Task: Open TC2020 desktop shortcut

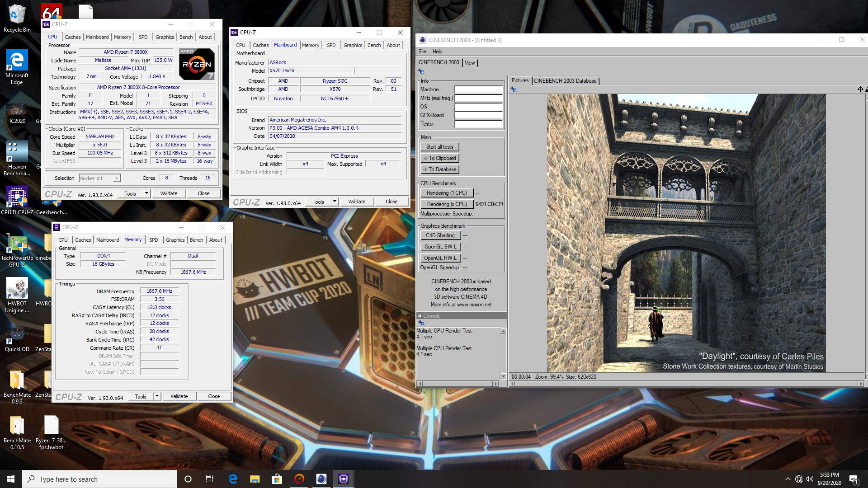Action: (x=17, y=113)
